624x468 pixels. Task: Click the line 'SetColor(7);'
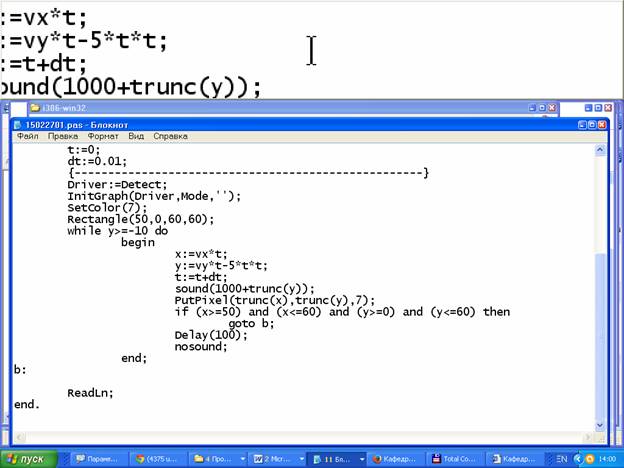[107, 208]
